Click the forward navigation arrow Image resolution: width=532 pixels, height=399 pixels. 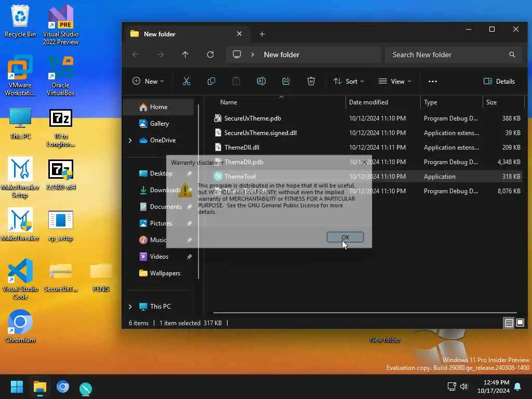[x=161, y=54]
